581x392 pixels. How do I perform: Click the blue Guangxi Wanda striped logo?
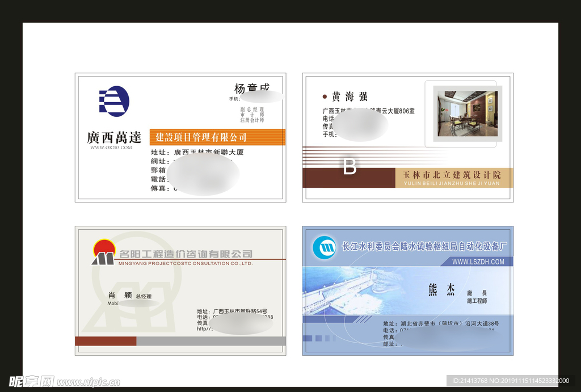[x=114, y=102]
